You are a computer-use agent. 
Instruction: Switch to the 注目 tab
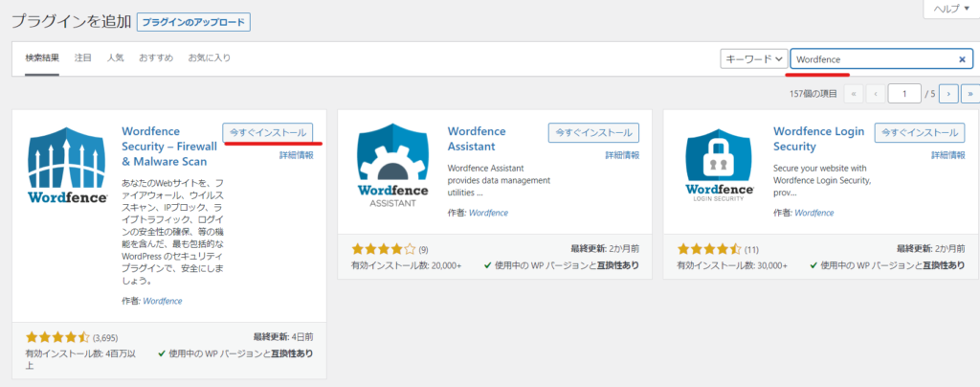82,58
